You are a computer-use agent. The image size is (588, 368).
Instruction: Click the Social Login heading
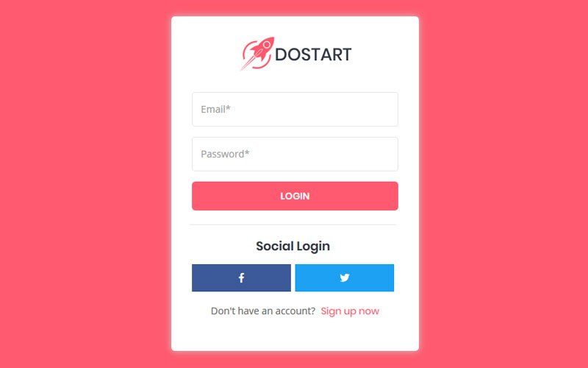[x=293, y=247]
